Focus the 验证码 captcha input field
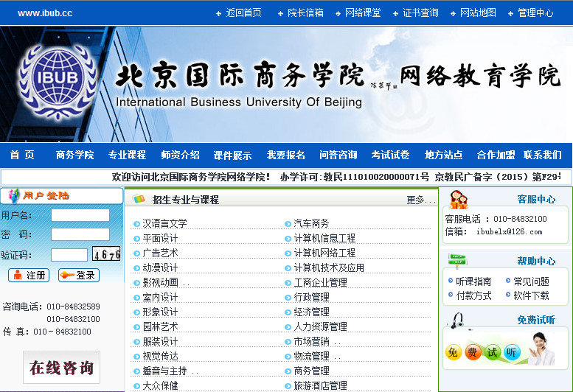The image size is (573, 392). tap(69, 255)
